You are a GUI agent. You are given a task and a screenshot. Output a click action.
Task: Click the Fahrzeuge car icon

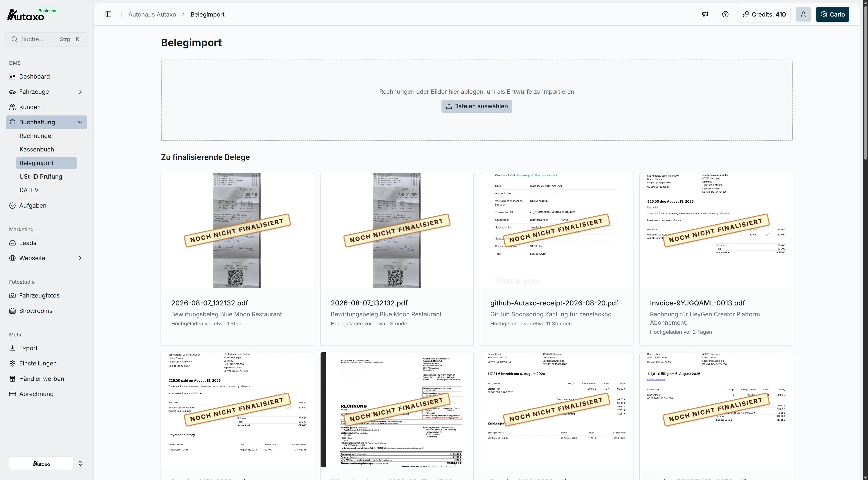pyautogui.click(x=12, y=92)
